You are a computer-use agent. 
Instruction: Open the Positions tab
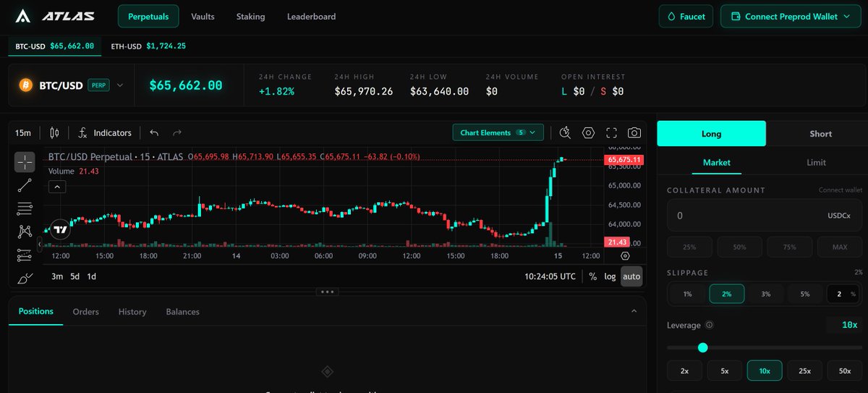pyautogui.click(x=36, y=311)
